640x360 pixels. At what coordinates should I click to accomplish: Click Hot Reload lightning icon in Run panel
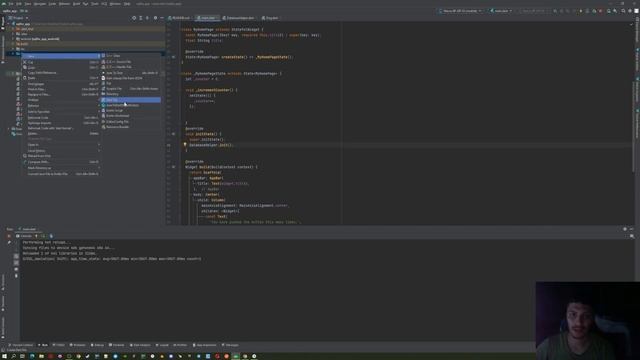pos(36,236)
